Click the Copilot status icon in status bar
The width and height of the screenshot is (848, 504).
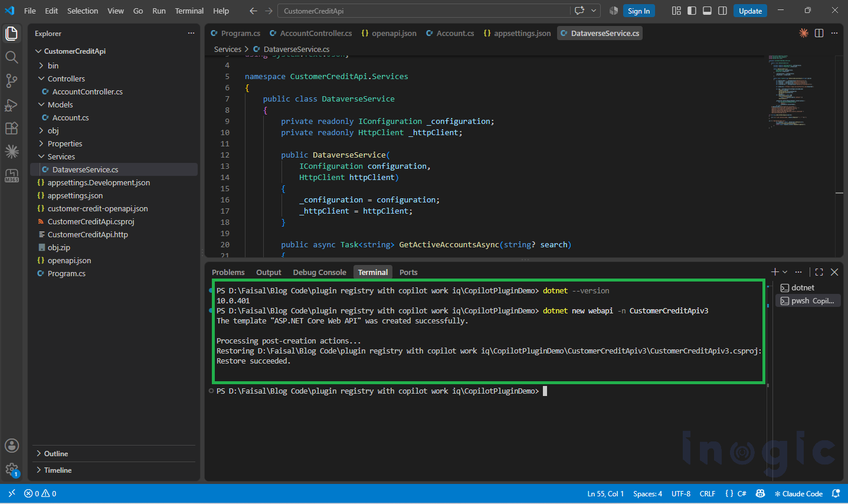coord(761,493)
